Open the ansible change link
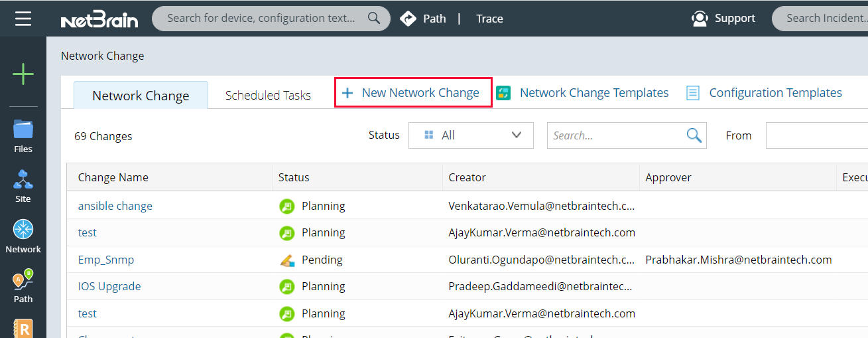 115,206
